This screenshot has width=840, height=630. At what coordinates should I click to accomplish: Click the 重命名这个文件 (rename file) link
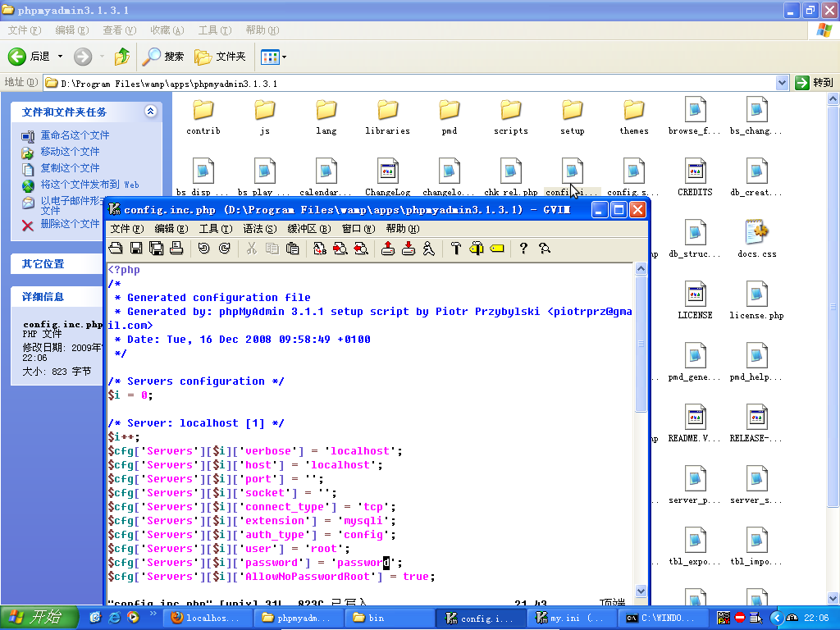coord(75,135)
